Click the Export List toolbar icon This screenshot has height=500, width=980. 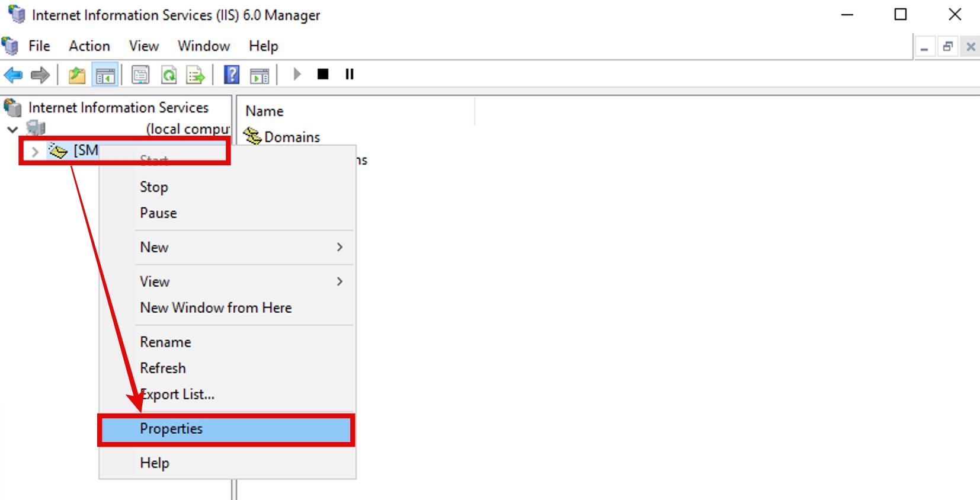tap(196, 75)
